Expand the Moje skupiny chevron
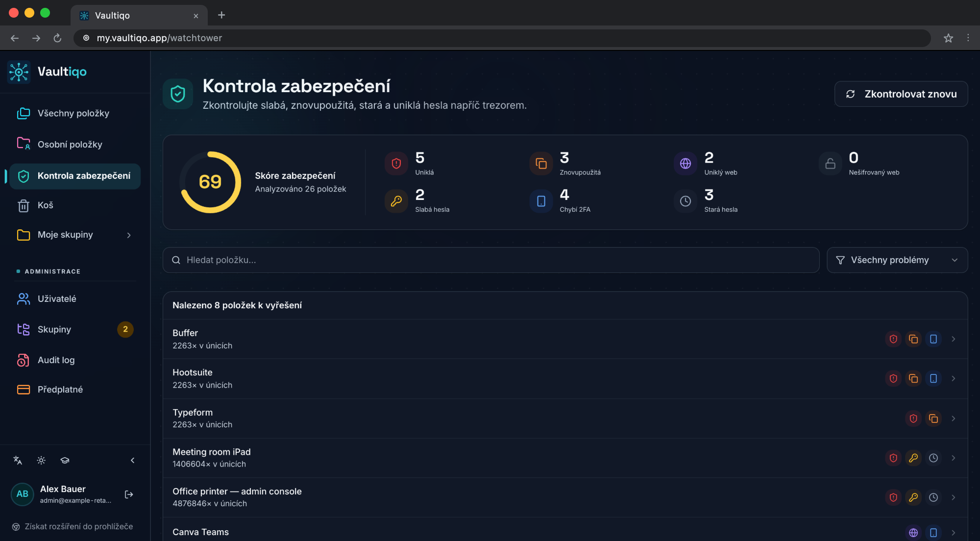 [x=129, y=235]
